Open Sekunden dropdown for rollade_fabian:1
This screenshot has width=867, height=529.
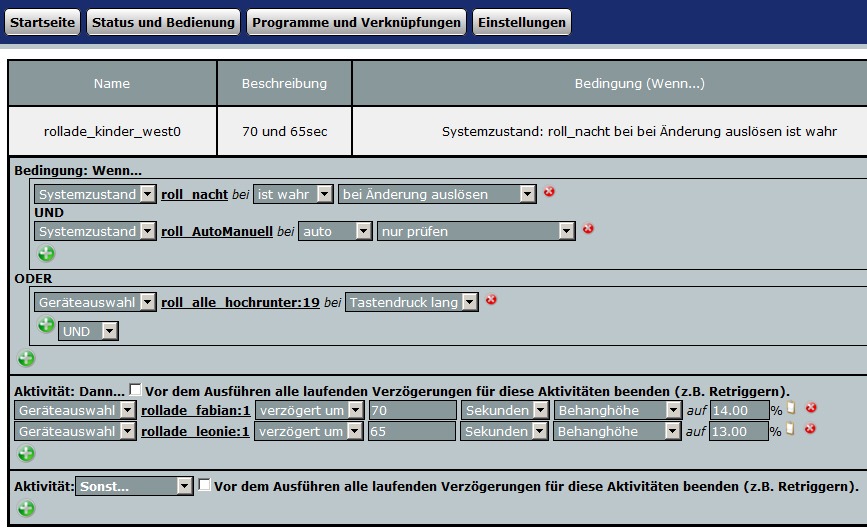(x=505, y=410)
